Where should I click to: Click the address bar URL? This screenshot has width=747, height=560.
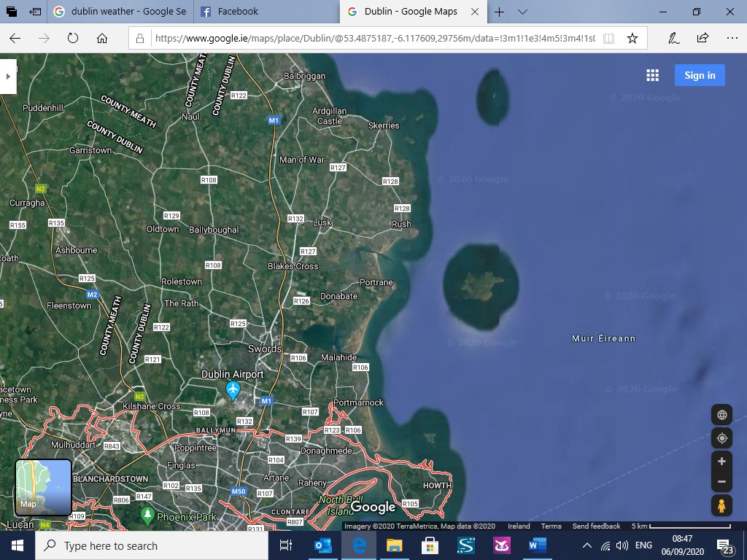(x=375, y=39)
